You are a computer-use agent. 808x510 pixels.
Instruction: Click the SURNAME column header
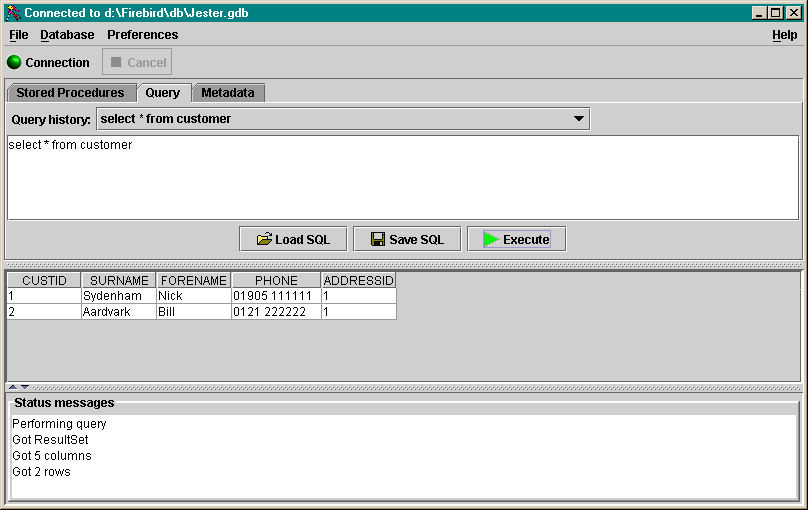119,281
